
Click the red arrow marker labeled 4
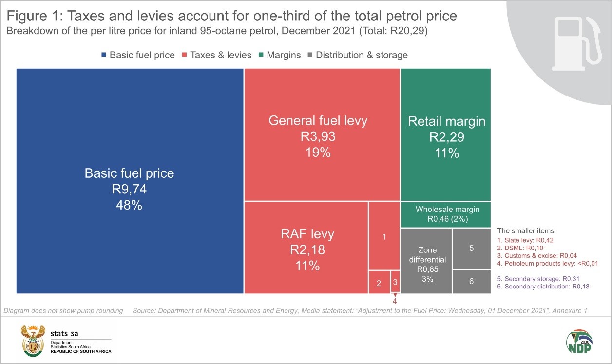[395, 296]
